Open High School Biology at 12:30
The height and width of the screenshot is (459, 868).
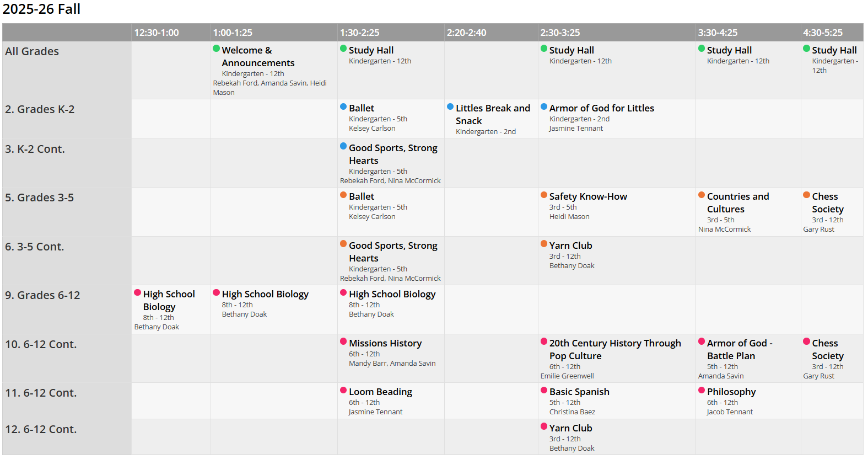click(x=169, y=300)
